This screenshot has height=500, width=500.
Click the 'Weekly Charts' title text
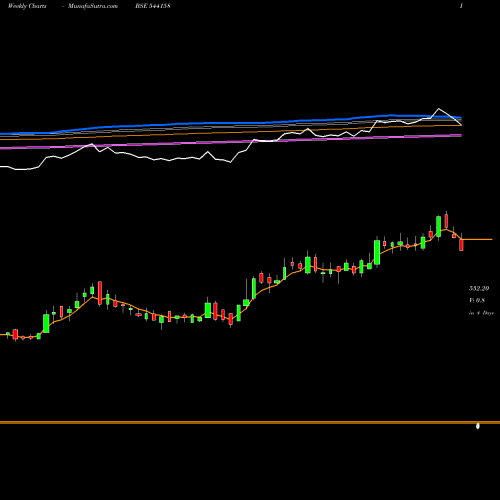click(x=27, y=6)
